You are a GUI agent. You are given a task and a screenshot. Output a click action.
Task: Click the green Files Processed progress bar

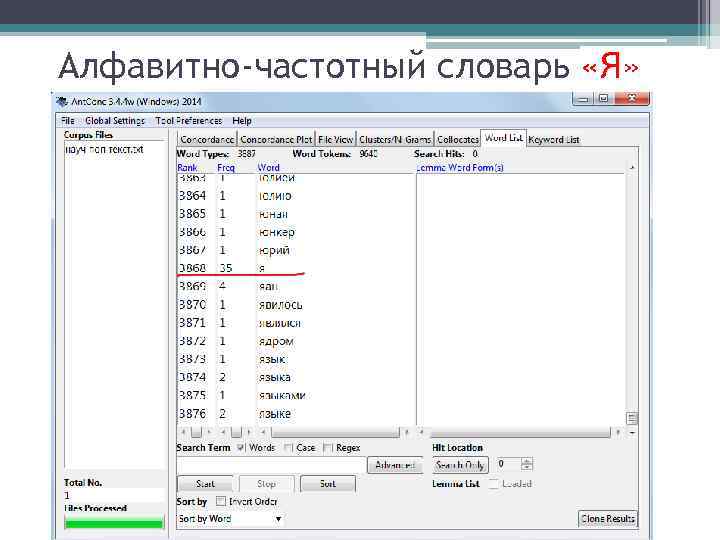[x=114, y=523]
